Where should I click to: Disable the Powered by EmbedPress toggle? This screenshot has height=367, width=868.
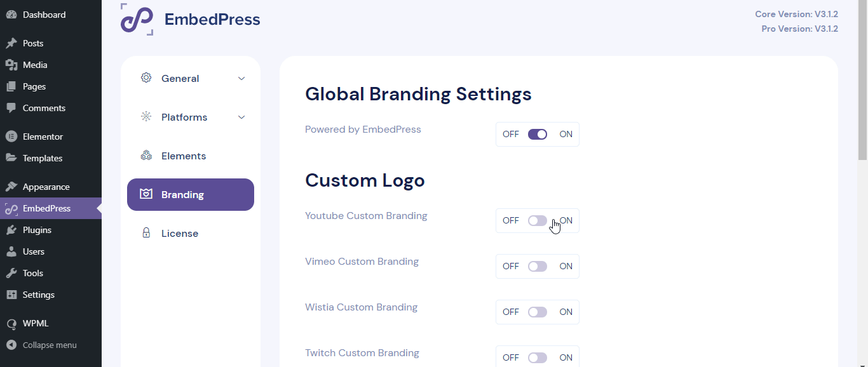(538, 134)
